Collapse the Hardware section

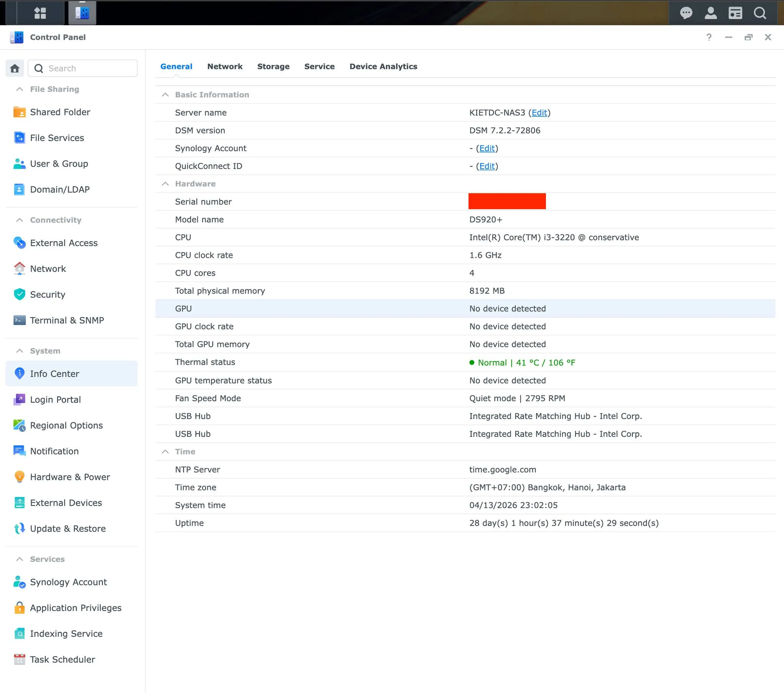165,184
